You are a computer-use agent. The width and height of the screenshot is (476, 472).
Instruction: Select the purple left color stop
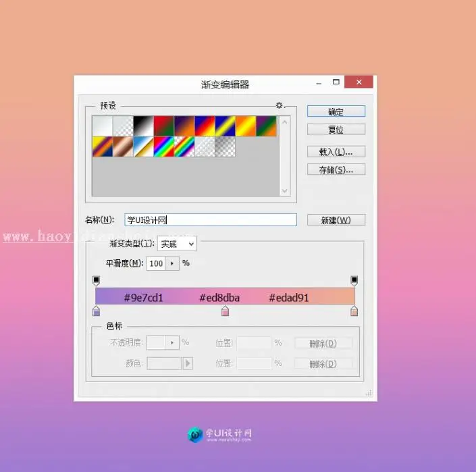click(97, 311)
